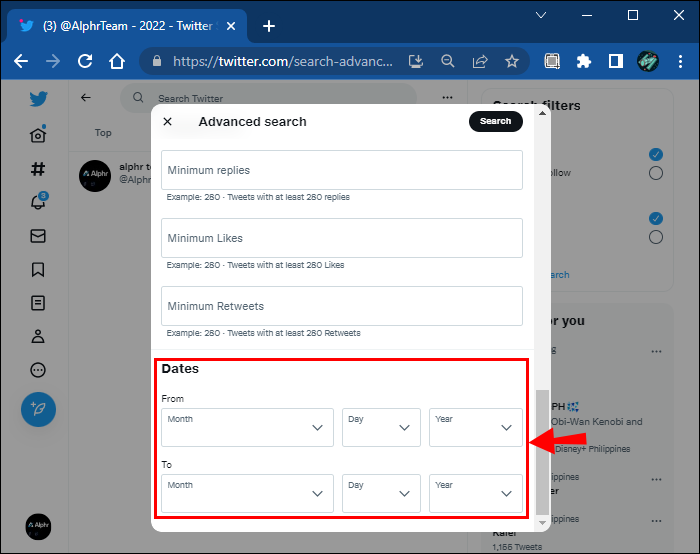
Task: Close the Advanced search dialog with X
Action: (x=167, y=121)
